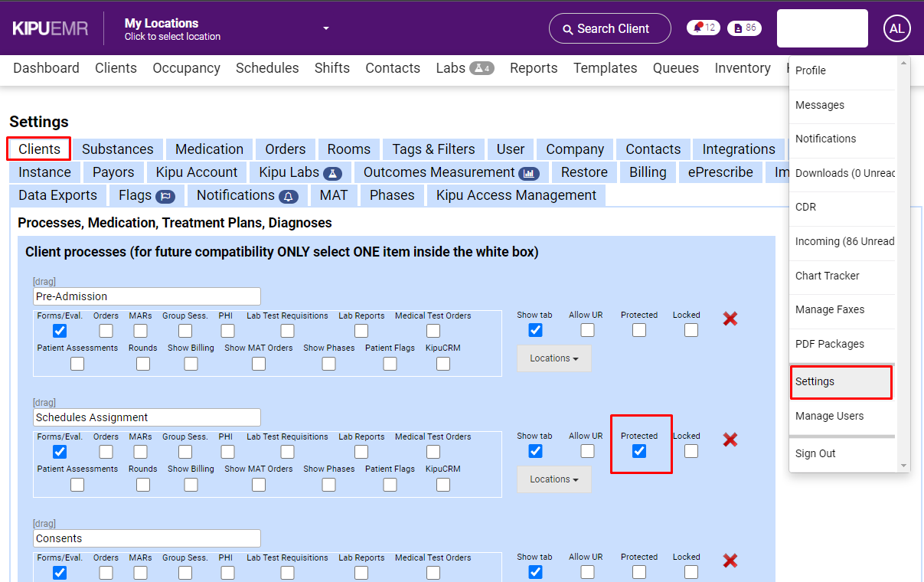Click the flag icon on Flags tab
The width and height of the screenshot is (924, 582).
165,196
